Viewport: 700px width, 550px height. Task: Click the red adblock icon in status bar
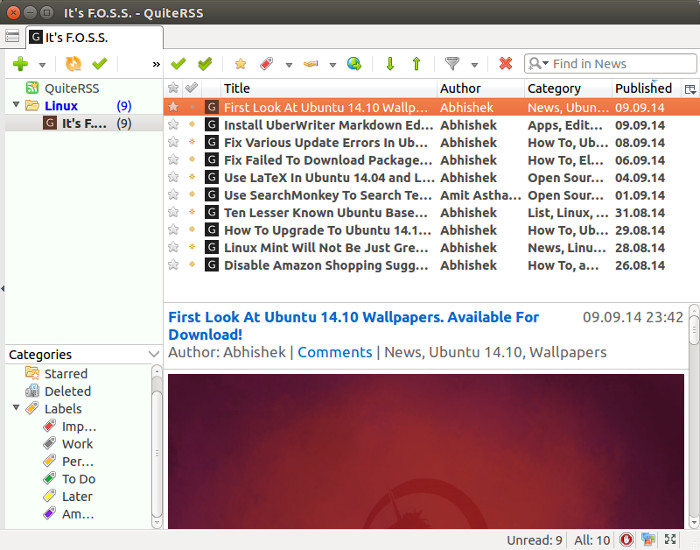click(626, 539)
